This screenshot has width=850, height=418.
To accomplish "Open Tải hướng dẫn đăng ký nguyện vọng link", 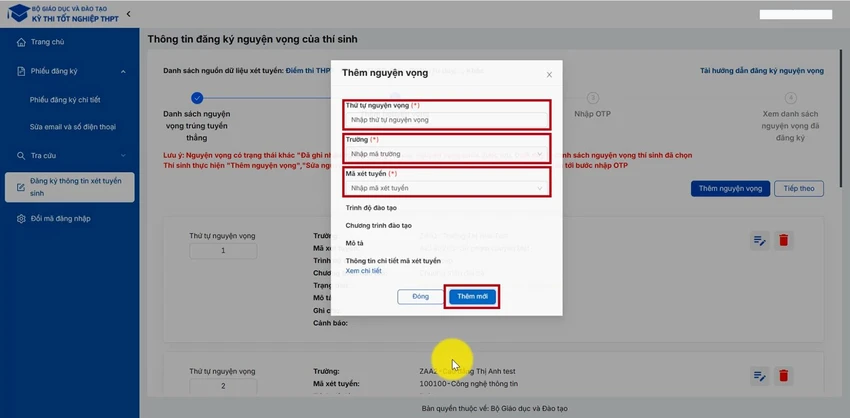I will 762,70.
